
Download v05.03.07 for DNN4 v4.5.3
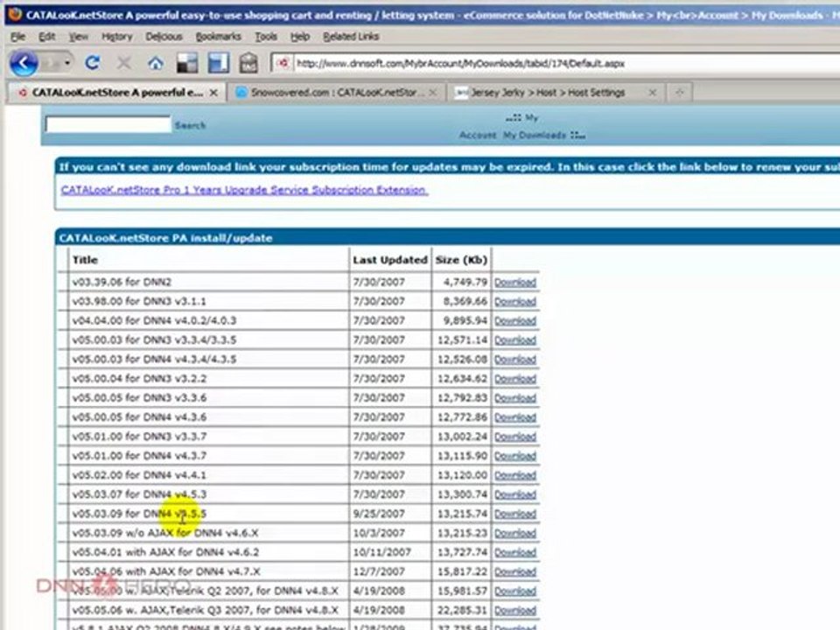click(x=514, y=494)
